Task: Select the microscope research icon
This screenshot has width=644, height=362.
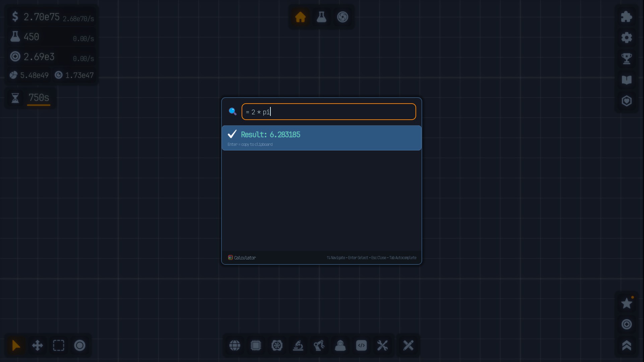Action: (298, 346)
